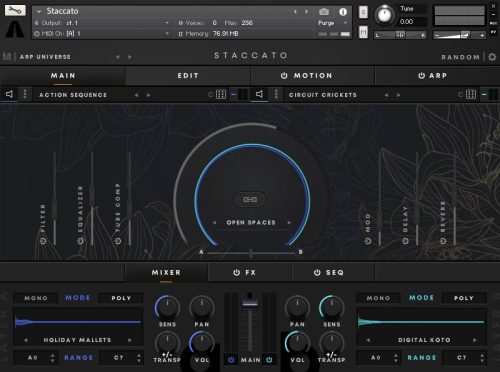Image resolution: width=500 pixels, height=372 pixels.
Task: Go to next ARP UNIVERSE preset arrow
Action: coord(130,57)
